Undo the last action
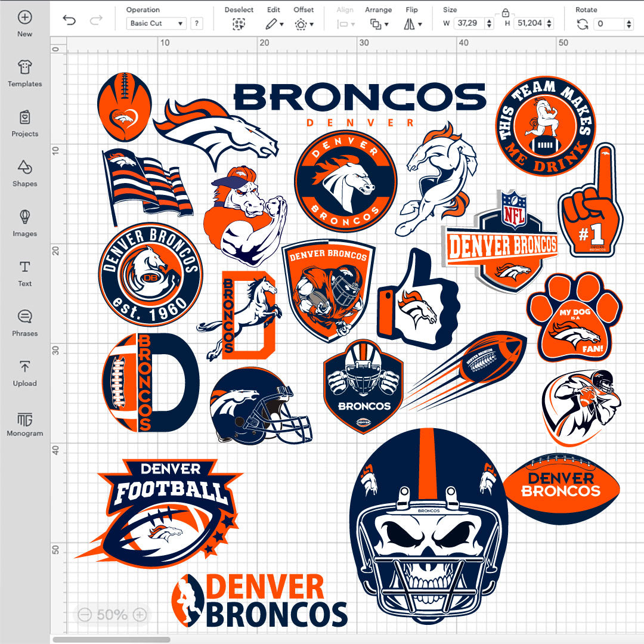Image resolution: width=644 pixels, height=644 pixels. click(69, 20)
